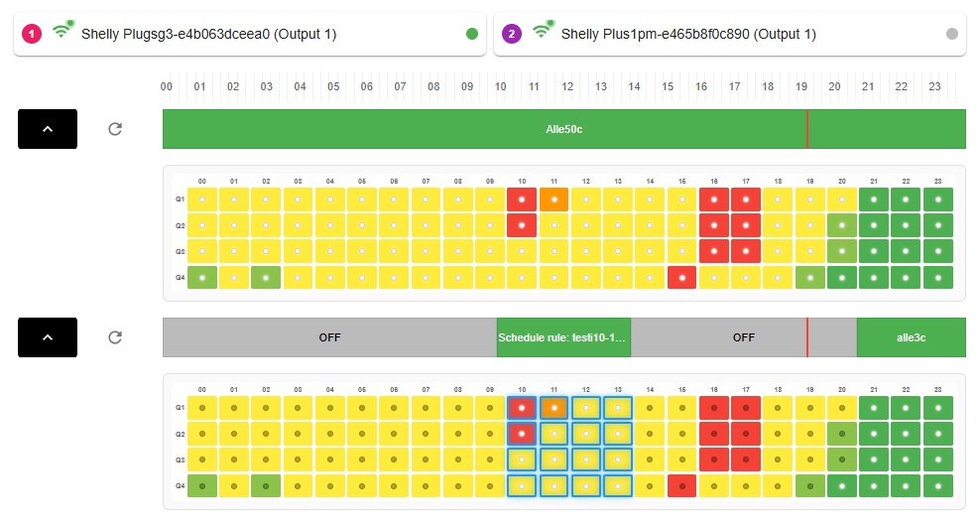Toggle orange hour 11 Q1 cell in upper grid
This screenshot has width=980, height=527.
[553, 199]
